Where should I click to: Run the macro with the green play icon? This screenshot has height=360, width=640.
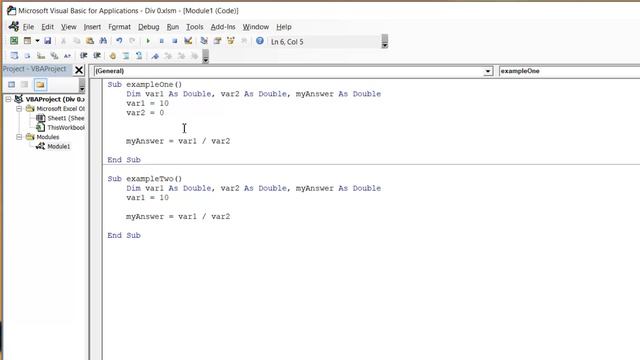coord(148,41)
